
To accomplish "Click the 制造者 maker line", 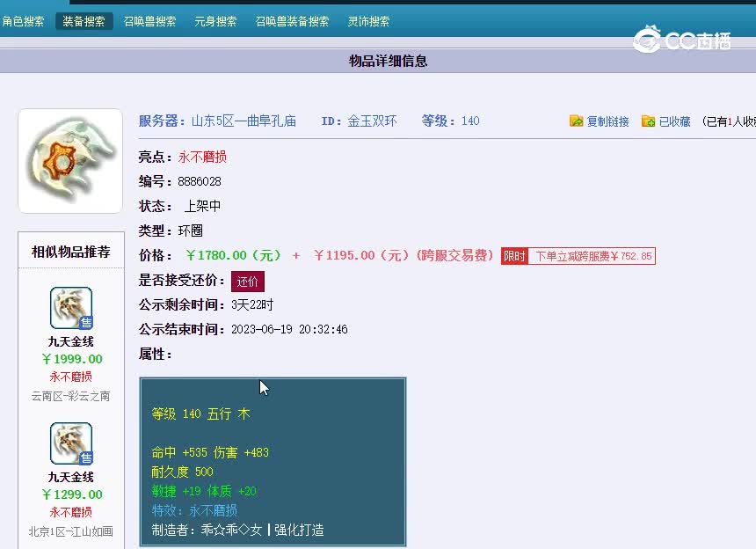I will [237, 530].
